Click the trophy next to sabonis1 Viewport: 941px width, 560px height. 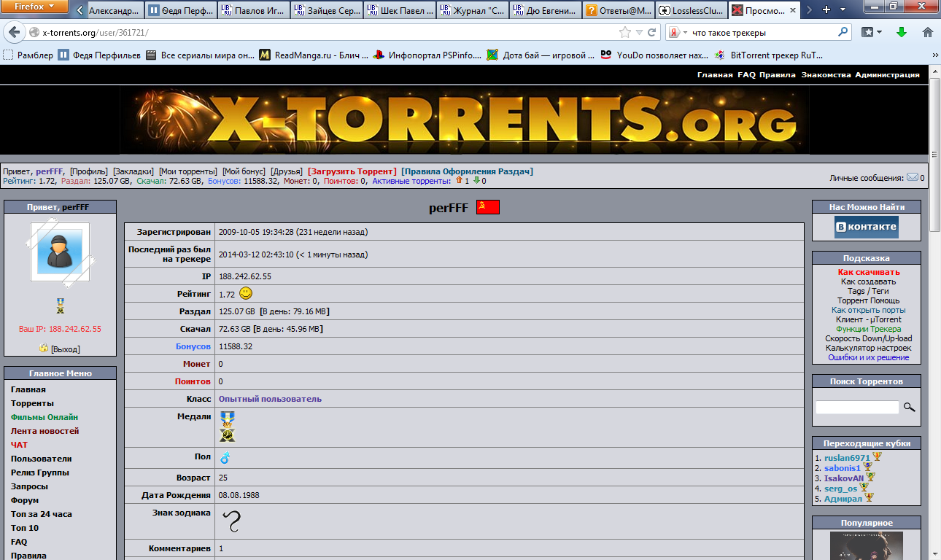click(x=867, y=467)
